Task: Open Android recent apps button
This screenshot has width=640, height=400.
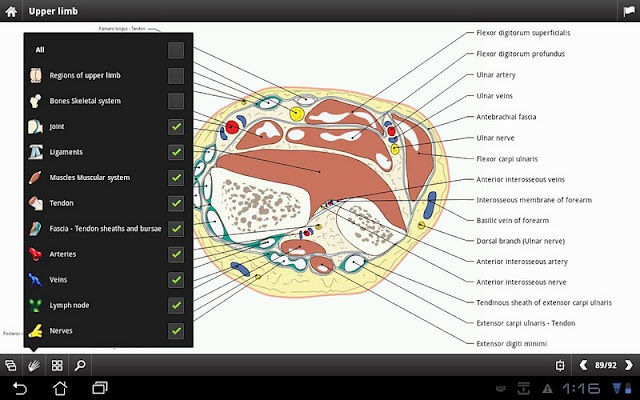Action: click(100, 388)
